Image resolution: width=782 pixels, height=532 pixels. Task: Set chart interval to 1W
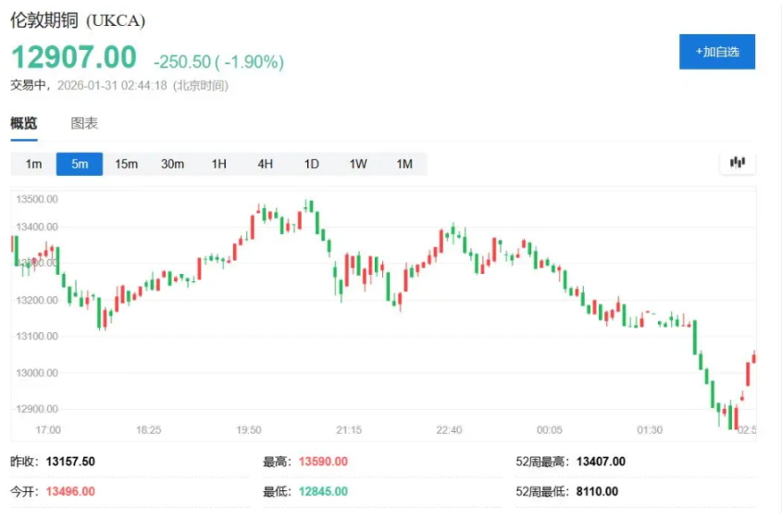[x=358, y=164]
